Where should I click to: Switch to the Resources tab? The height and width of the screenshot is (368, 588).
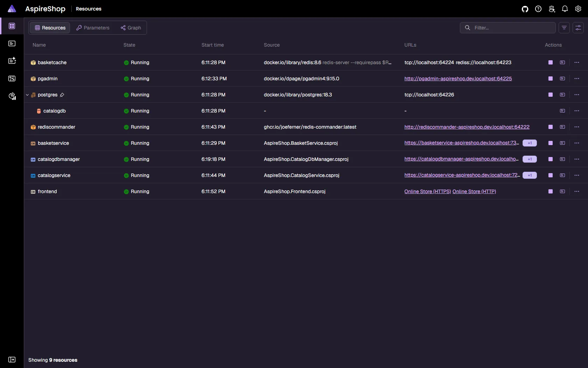click(x=50, y=28)
